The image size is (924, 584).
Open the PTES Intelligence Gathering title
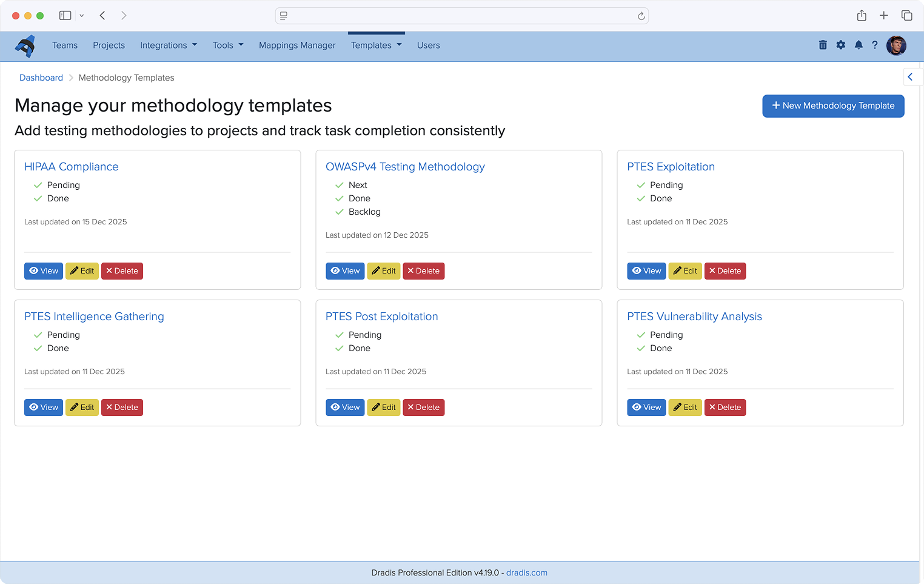(94, 317)
